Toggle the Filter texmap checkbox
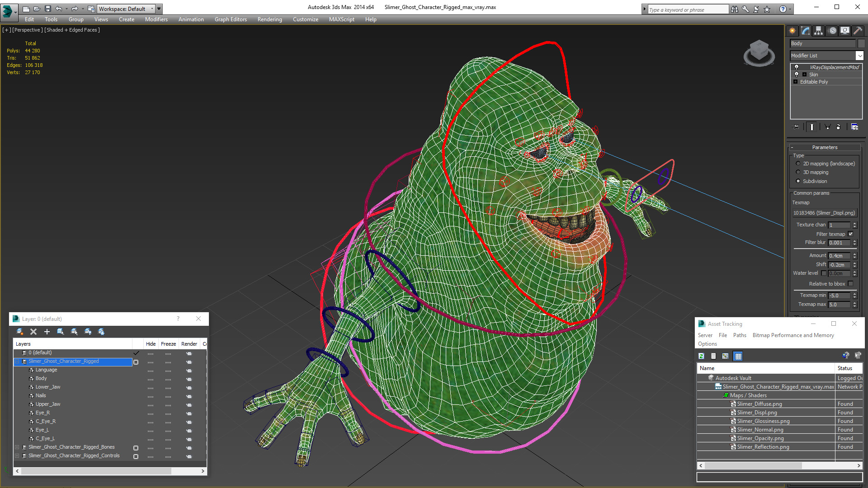Screen dimensions: 868x488 point(850,234)
